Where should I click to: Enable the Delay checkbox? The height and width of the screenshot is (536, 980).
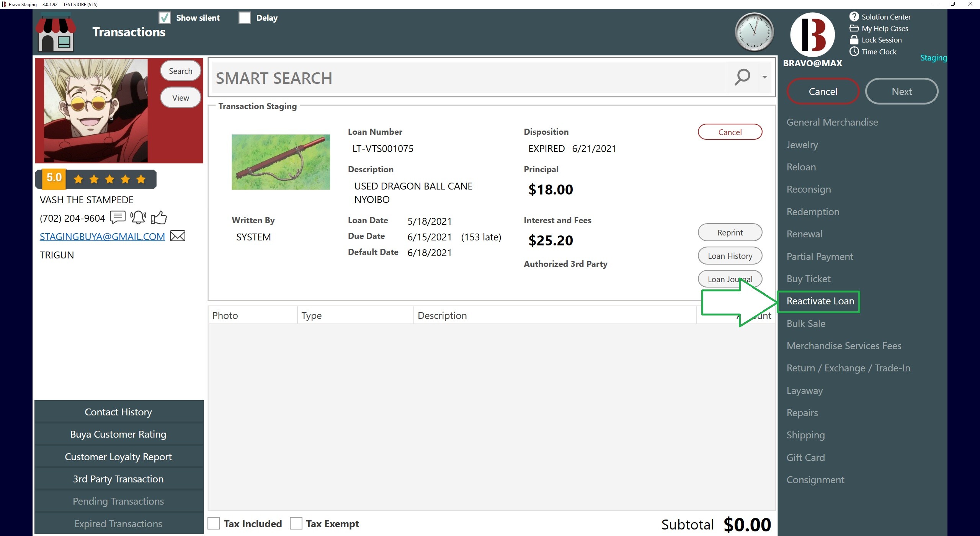point(245,18)
